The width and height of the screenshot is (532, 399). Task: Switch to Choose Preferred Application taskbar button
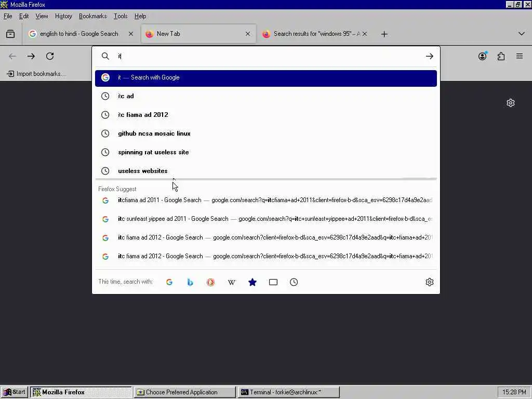point(184,392)
